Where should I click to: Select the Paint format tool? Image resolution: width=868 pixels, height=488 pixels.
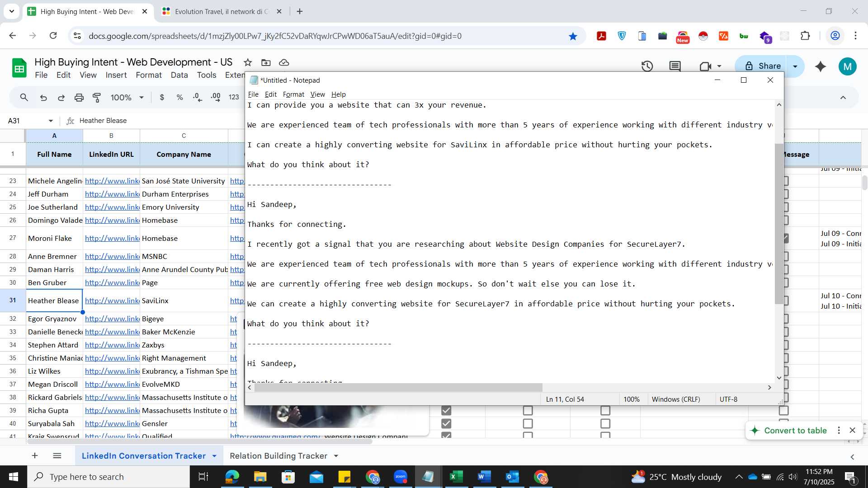click(97, 97)
